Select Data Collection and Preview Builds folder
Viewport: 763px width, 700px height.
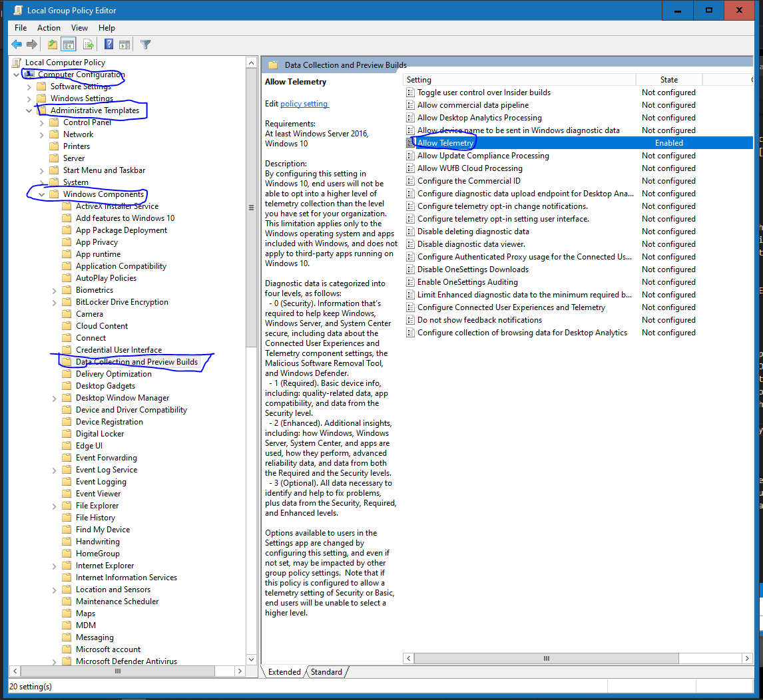coord(136,362)
